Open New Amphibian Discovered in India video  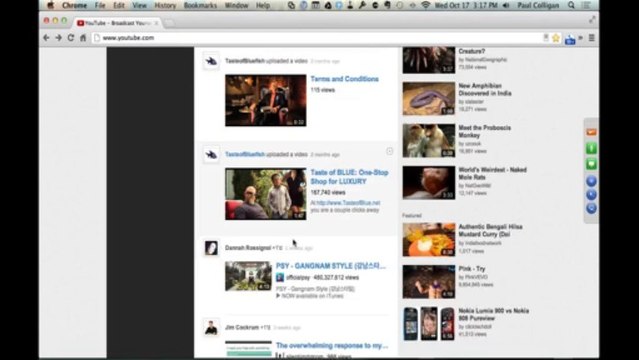[x=485, y=90]
